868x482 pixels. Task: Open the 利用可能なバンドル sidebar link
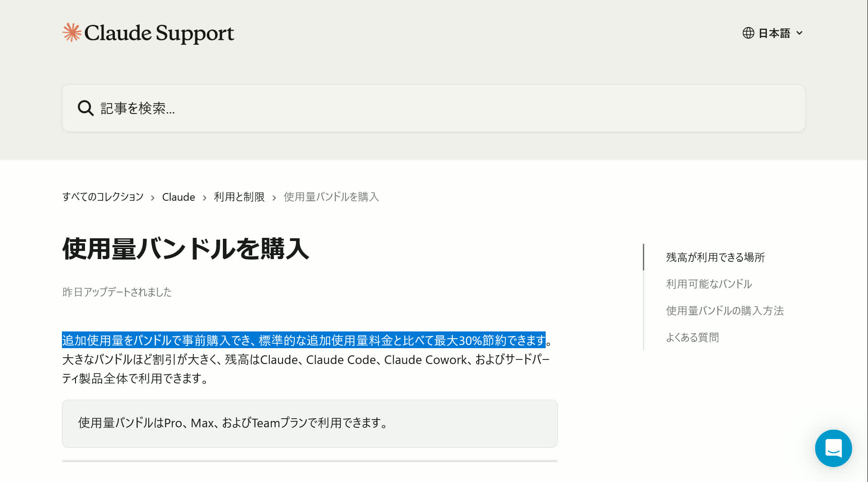point(708,284)
